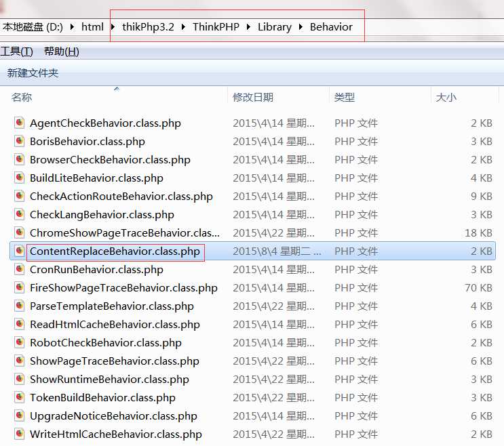Select file name TokenBuildBehavior.class.php
Screen dimensions: 504x446
tap(102, 397)
